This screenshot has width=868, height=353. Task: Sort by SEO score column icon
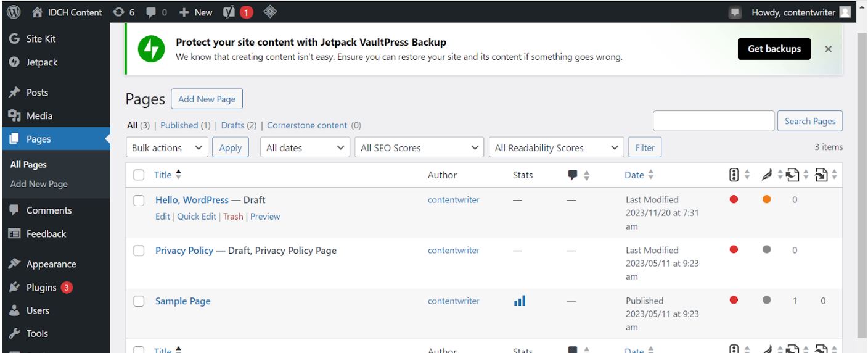coord(734,175)
